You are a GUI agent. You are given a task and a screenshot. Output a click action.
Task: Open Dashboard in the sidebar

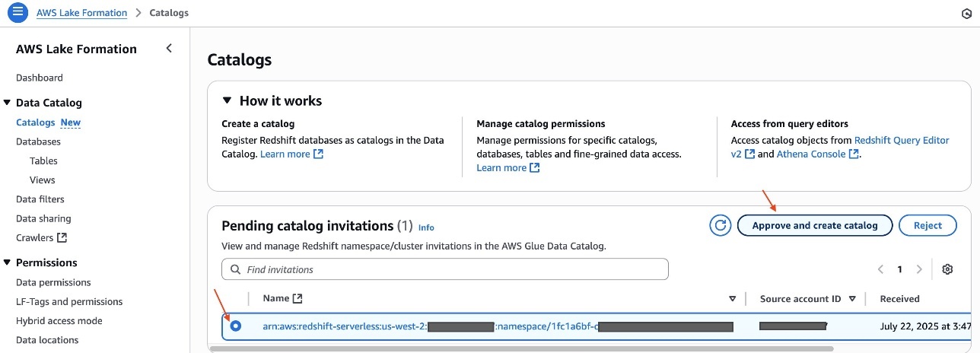40,78
